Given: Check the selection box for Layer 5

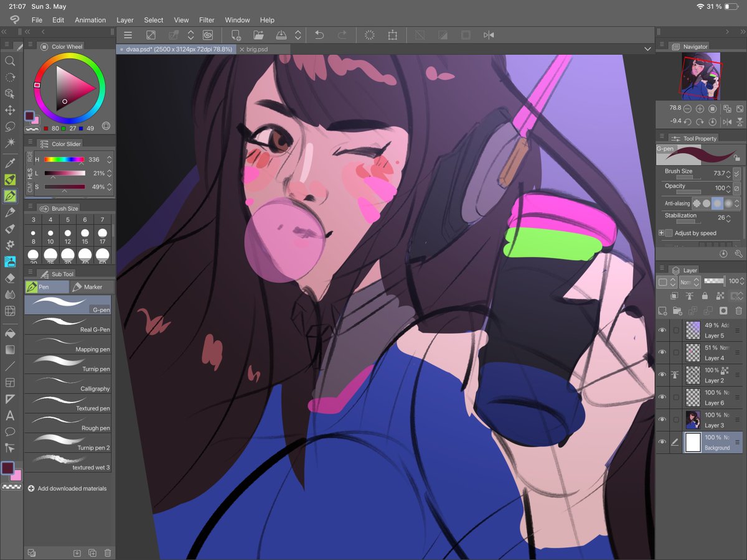Looking at the screenshot, I should (x=676, y=330).
